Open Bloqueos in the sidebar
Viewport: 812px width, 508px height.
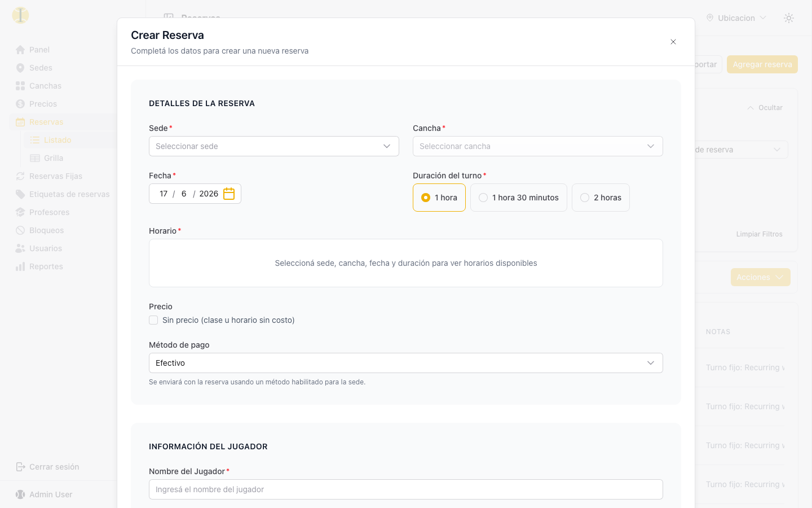(46, 230)
